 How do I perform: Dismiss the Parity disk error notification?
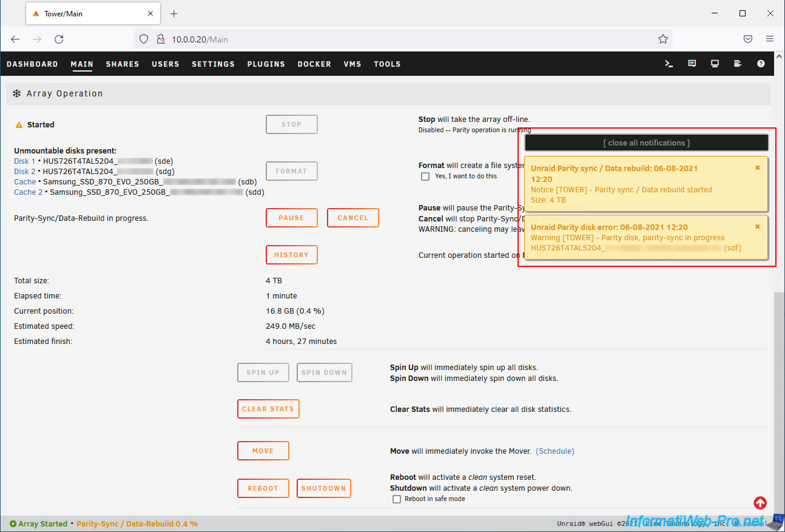coord(757,227)
